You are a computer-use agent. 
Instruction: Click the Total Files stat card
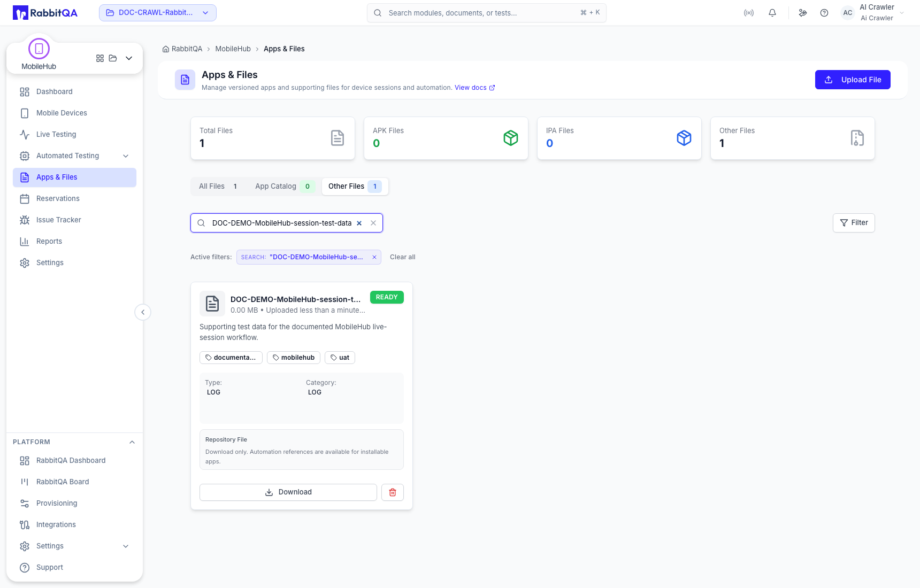(x=273, y=138)
